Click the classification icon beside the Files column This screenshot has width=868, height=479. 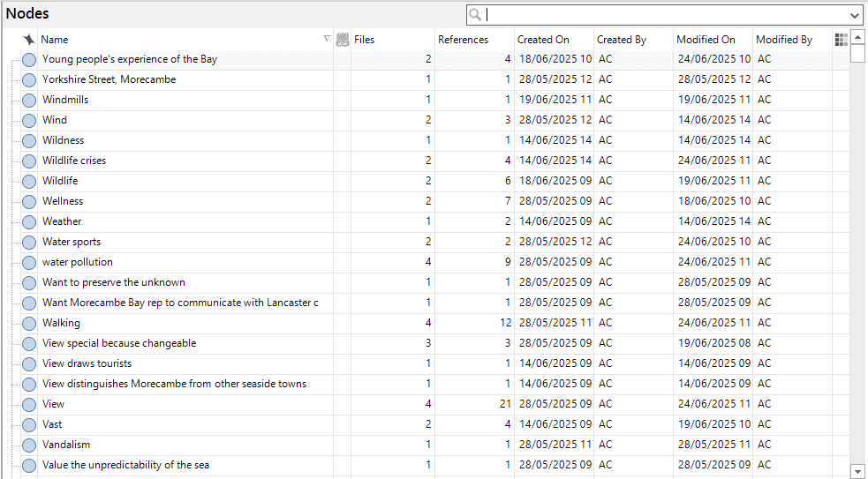[343, 40]
